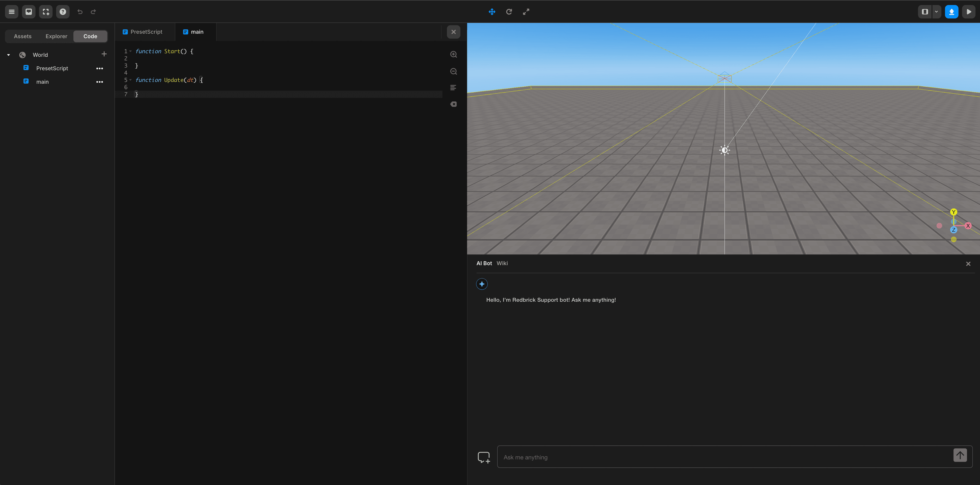Viewport: 980px width, 485px height.
Task: Click the fullscreen expand icon
Action: [526, 11]
